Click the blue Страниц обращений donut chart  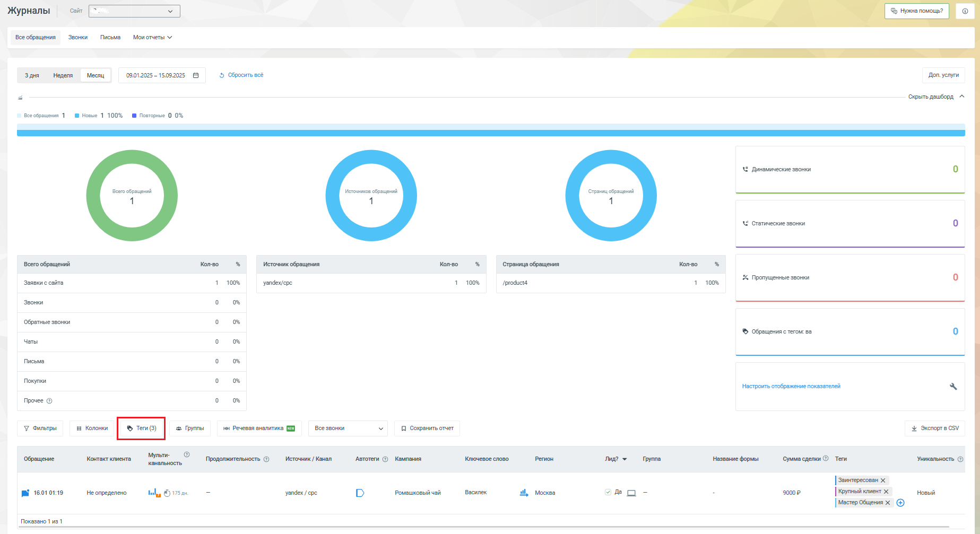tap(611, 196)
